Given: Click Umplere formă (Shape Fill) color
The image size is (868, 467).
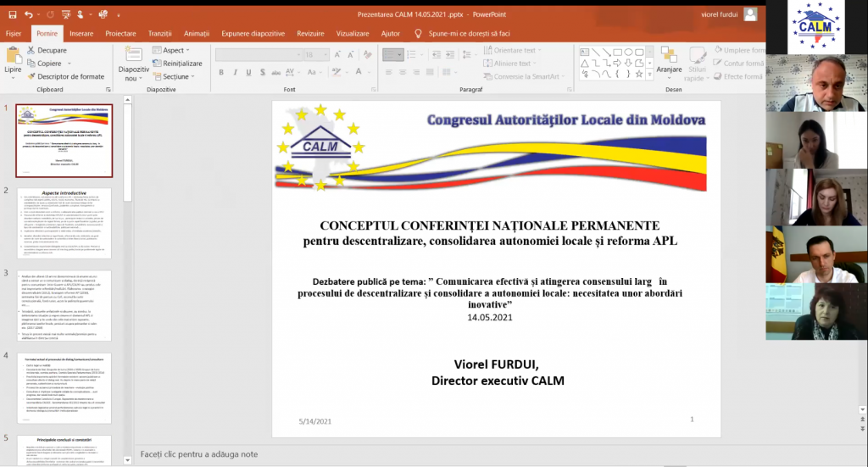Looking at the screenshot, I should 739,50.
